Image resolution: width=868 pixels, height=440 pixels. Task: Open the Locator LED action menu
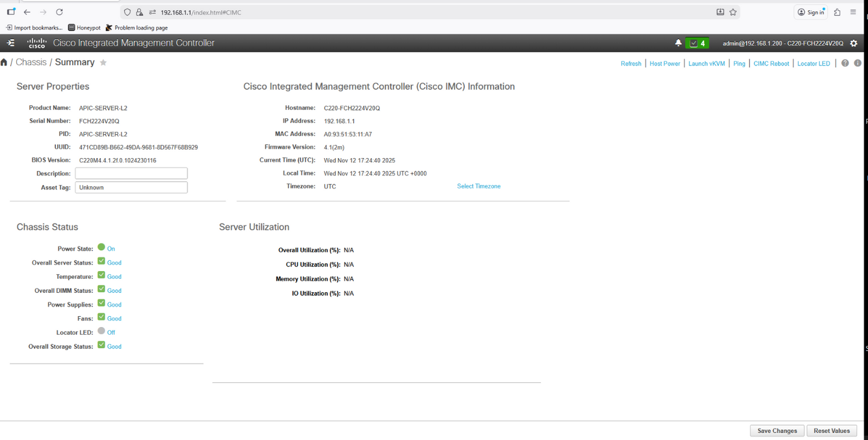813,64
